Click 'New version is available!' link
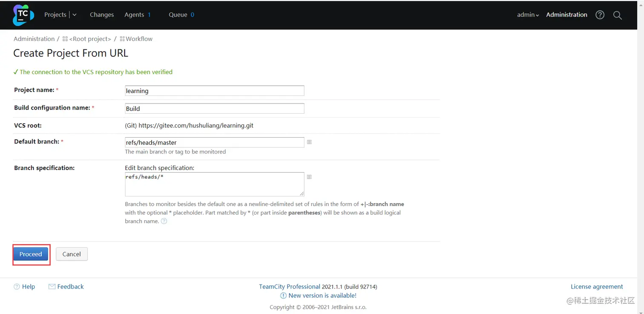 click(x=322, y=296)
